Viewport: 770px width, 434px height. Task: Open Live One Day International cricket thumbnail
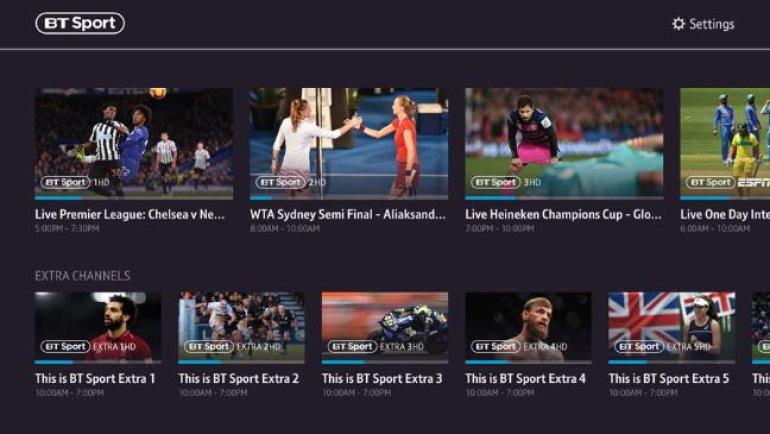725,142
